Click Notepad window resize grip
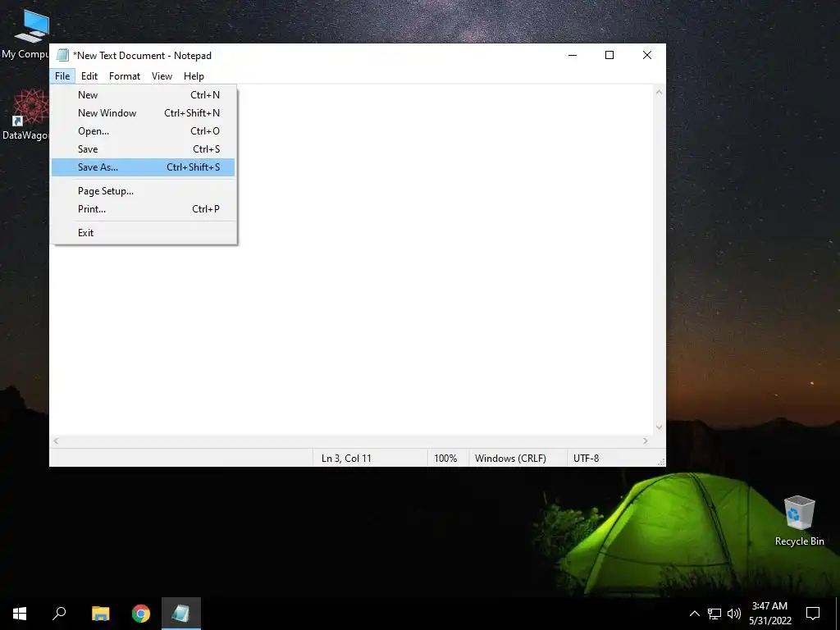840x630 pixels. coord(661,462)
